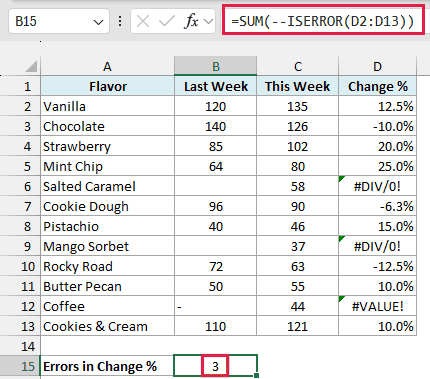
Task: Select column C header
Action: tap(298, 66)
